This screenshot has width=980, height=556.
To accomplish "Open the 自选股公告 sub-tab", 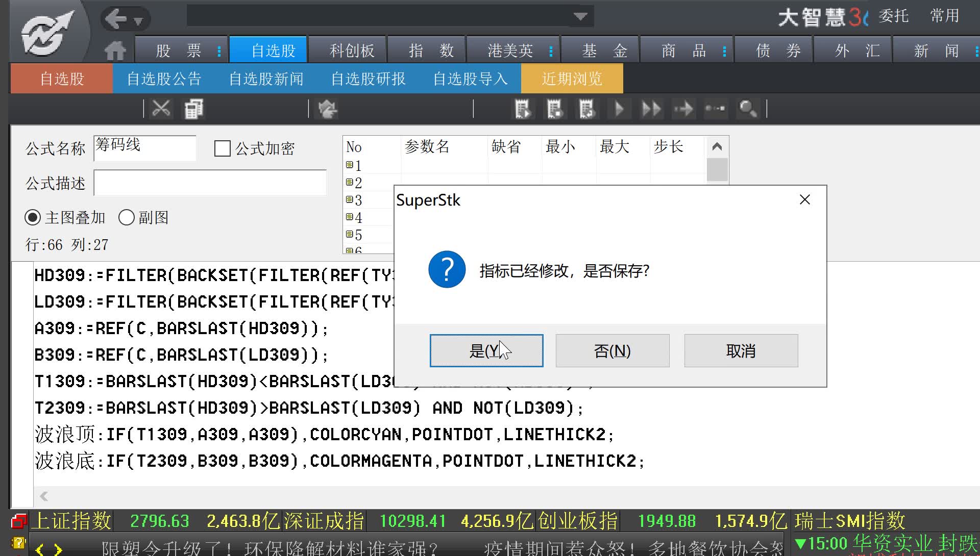I will [x=164, y=79].
